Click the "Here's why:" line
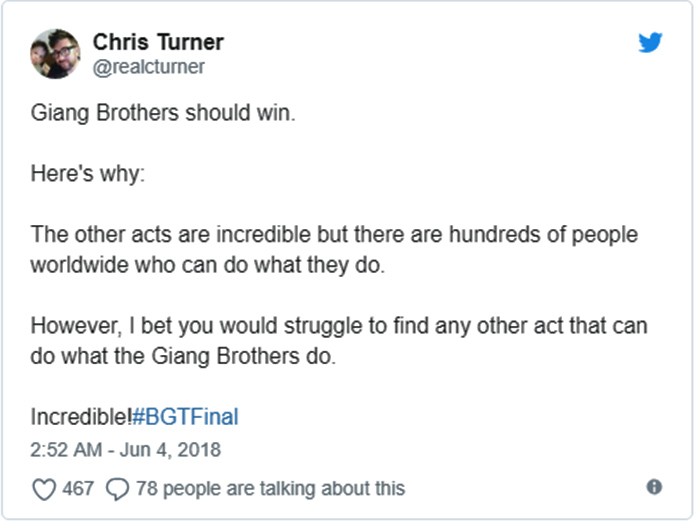Image resolution: width=700 pixels, height=531 pixels. [88, 174]
